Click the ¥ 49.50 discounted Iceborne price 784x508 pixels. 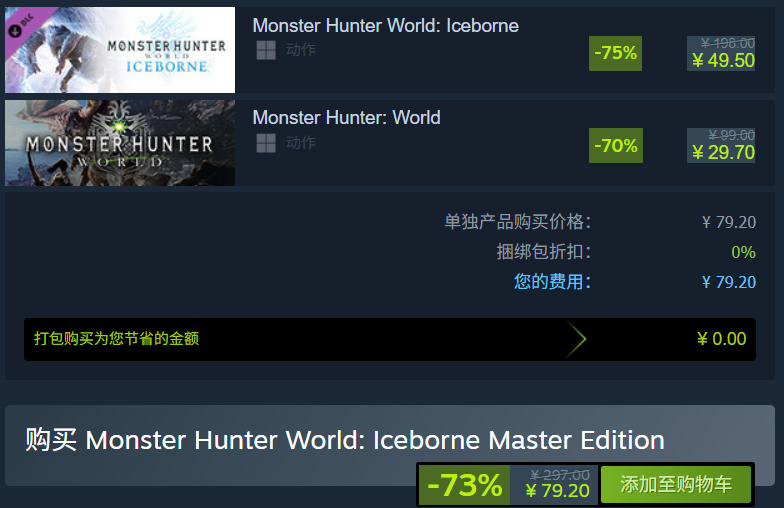pos(724,60)
